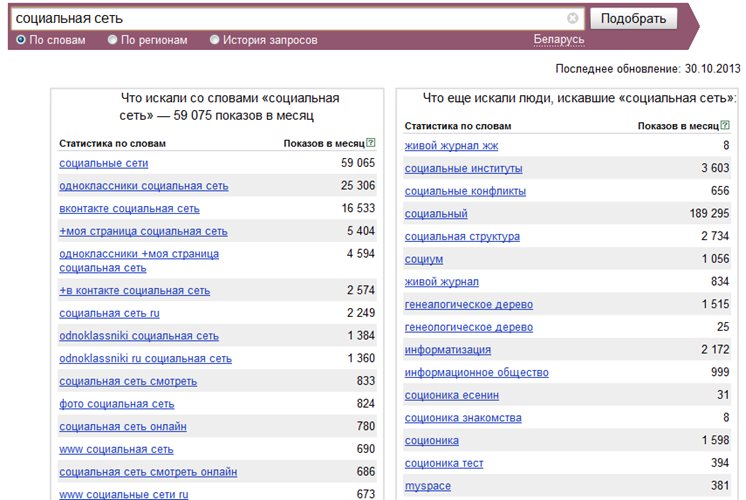Select the '189 295' impressions value

709,213
